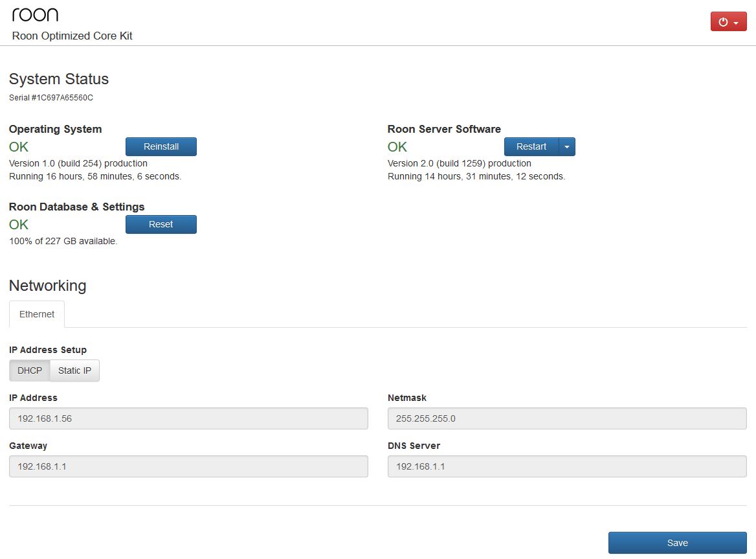Click the red power icon button
This screenshot has height=559, width=756.
tap(723, 22)
